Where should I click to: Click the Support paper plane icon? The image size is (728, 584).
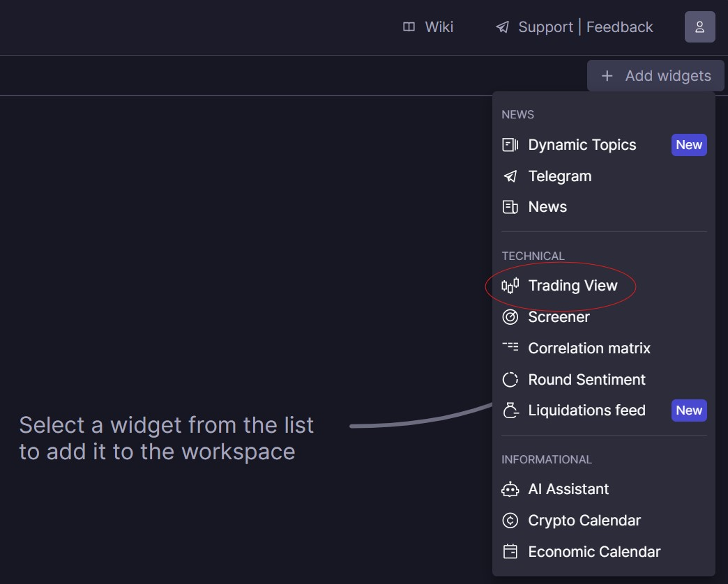(502, 27)
